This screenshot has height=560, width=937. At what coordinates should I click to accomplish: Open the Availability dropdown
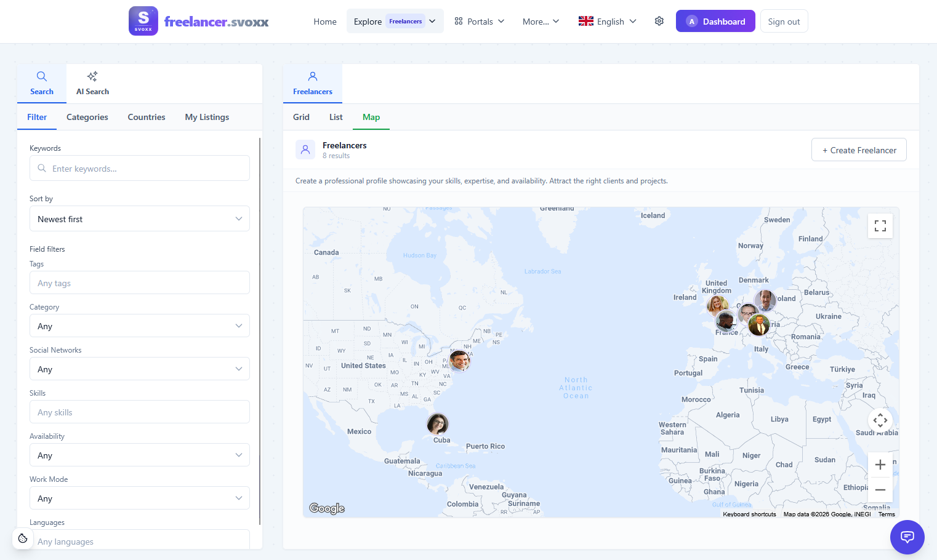pyautogui.click(x=140, y=455)
